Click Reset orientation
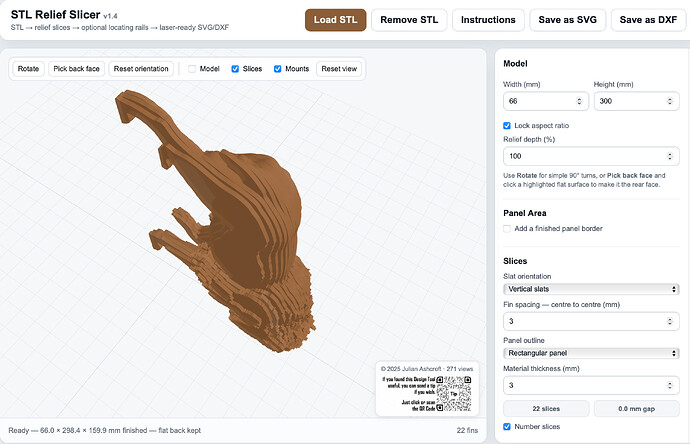Viewport: 690px width, 444px height. tap(141, 69)
